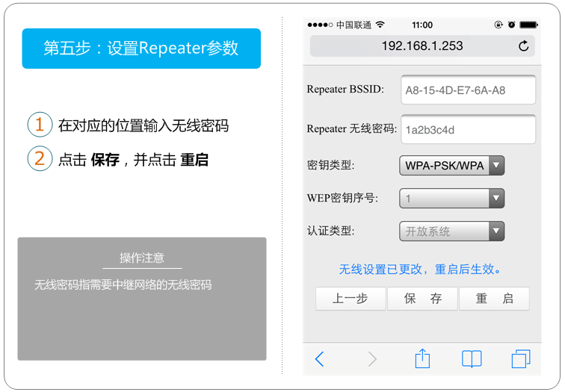Go back with the 上一步 button
Screen dimensions: 565x392
(x=351, y=299)
